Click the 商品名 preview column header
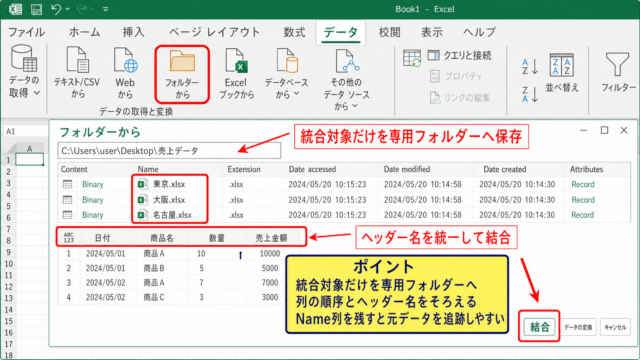The height and width of the screenshot is (360, 640). pos(162,238)
